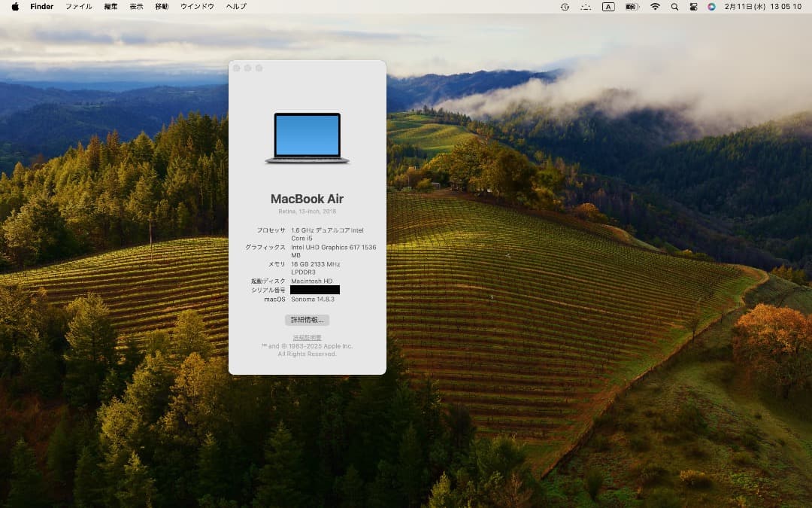Open the 法規証明書 link

[308, 336]
